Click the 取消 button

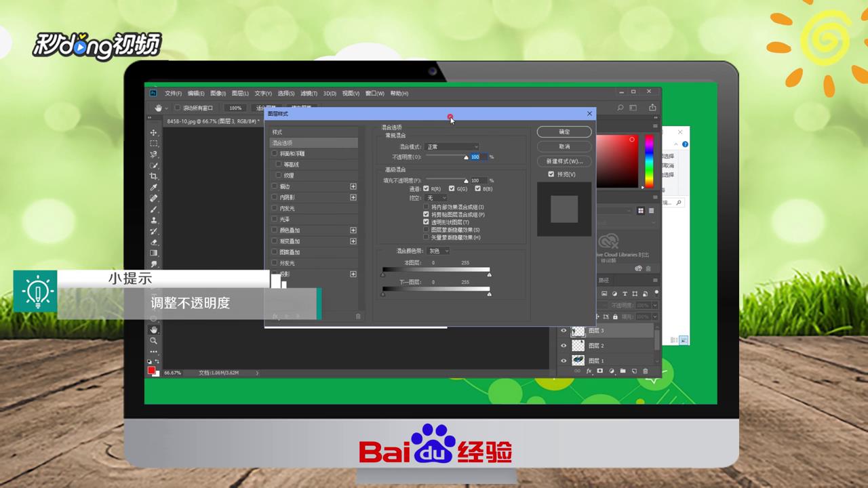[x=564, y=146]
